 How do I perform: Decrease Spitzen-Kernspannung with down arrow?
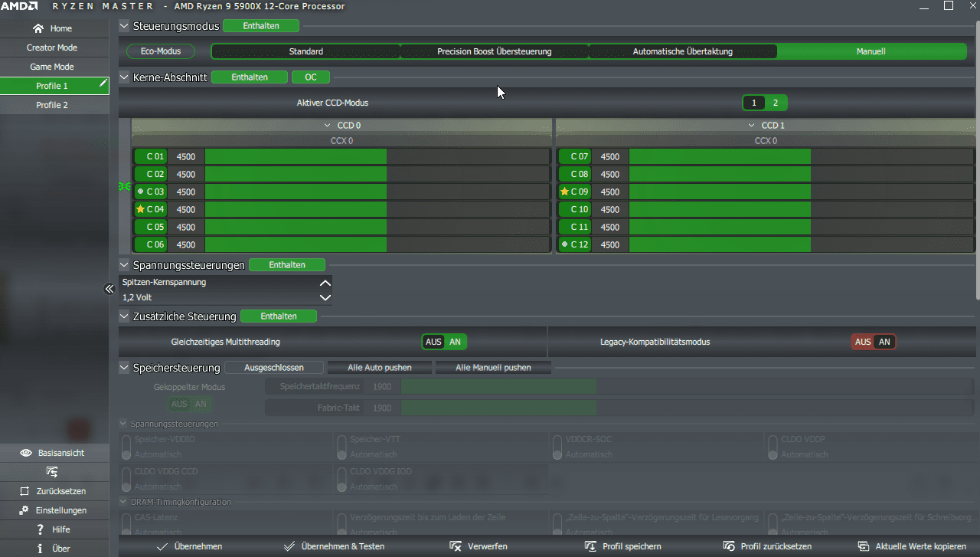[x=325, y=297]
